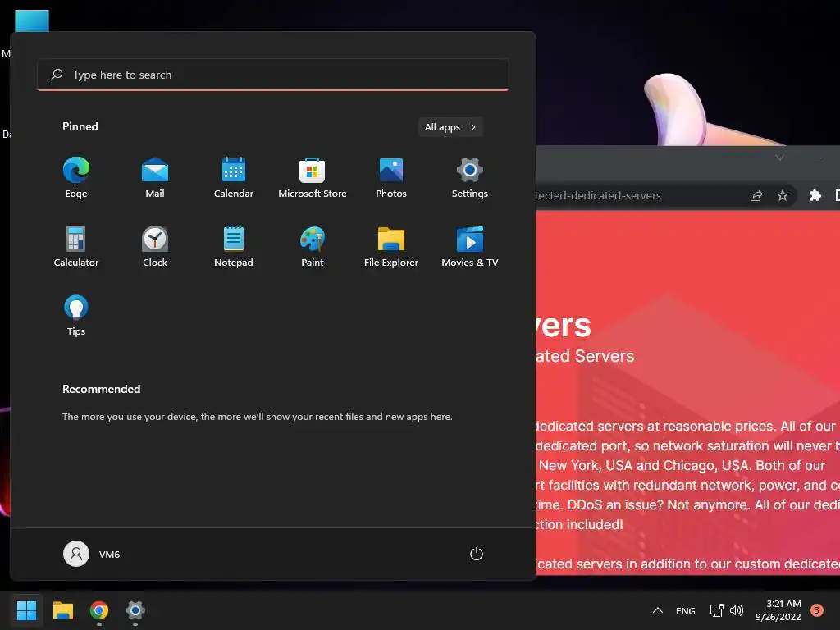
Task: Open File Explorer from pinned apps
Action: pyautogui.click(x=391, y=246)
